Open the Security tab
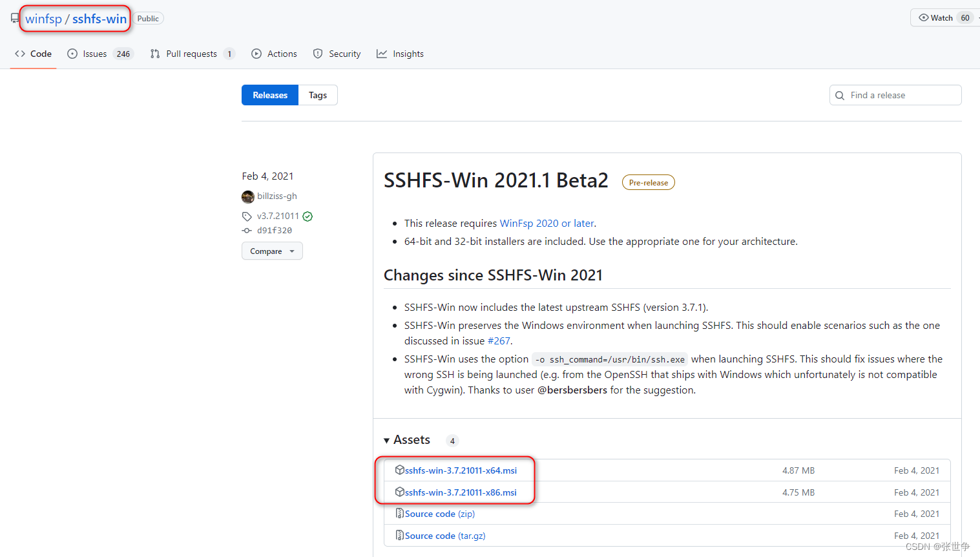Image resolution: width=980 pixels, height=557 pixels. (337, 54)
